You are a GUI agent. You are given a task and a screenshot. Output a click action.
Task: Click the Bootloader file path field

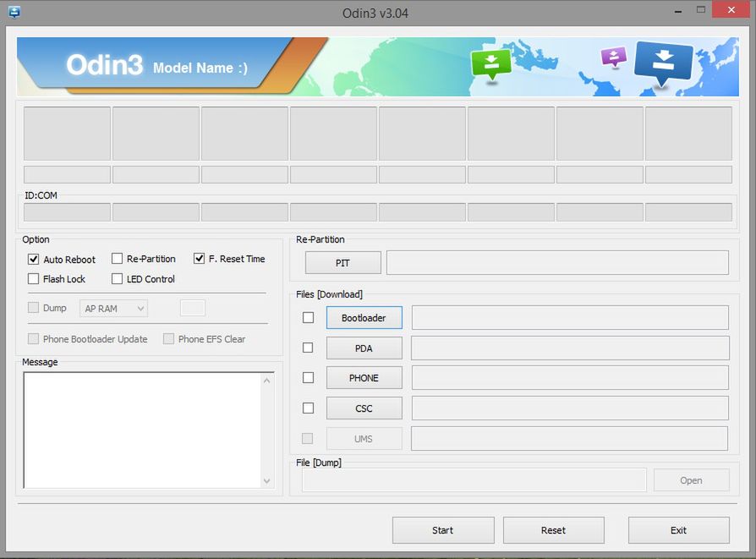(570, 317)
